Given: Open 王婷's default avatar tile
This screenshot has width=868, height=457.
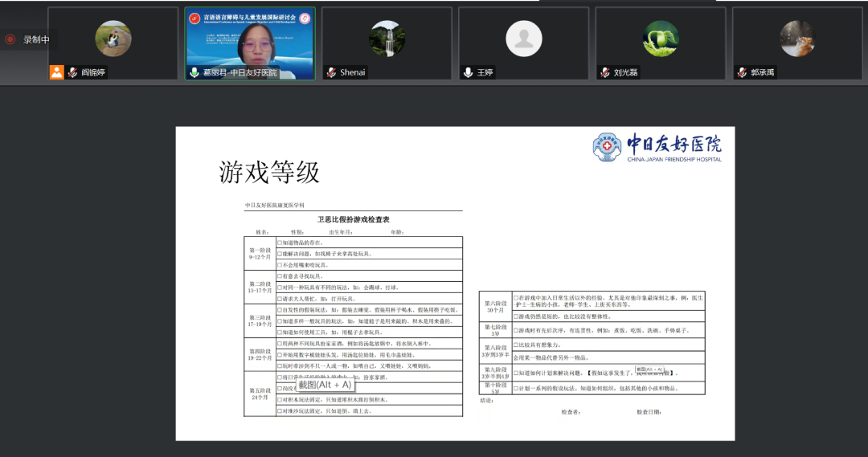Looking at the screenshot, I should [x=523, y=39].
